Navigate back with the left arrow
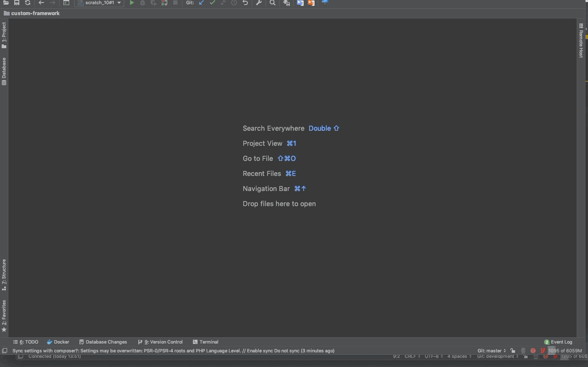This screenshot has height=367, width=588. [41, 3]
